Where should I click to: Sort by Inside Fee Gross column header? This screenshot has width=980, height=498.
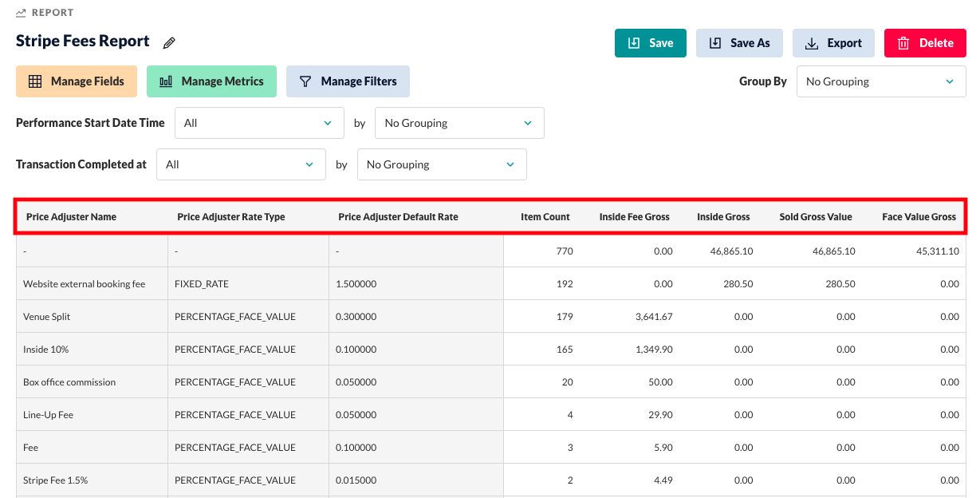click(635, 217)
